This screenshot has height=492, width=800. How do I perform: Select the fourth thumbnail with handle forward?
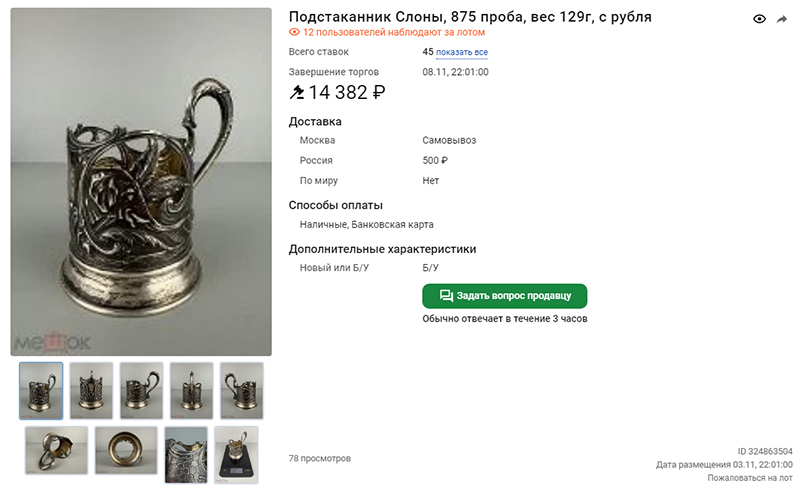[191, 391]
